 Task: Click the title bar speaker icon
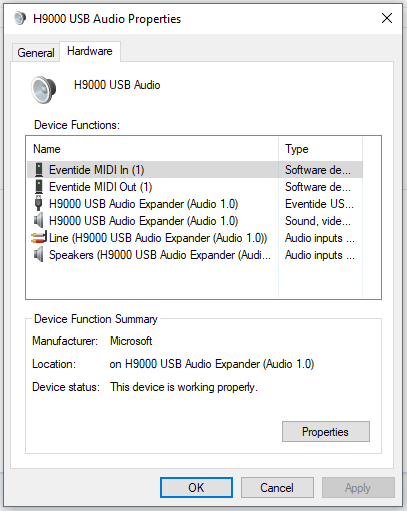20,18
